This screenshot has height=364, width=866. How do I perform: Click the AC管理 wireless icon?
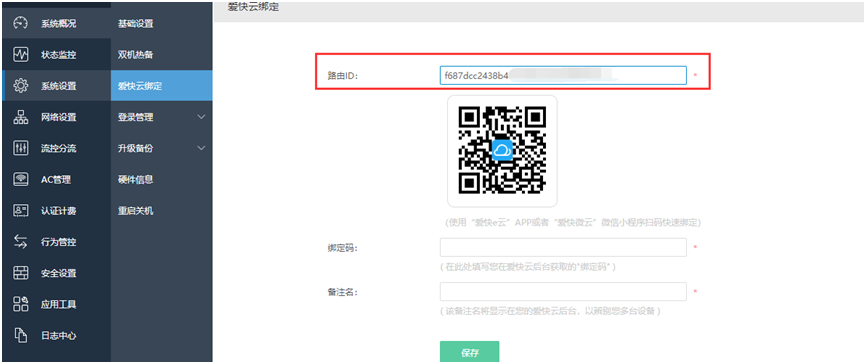pos(20,180)
